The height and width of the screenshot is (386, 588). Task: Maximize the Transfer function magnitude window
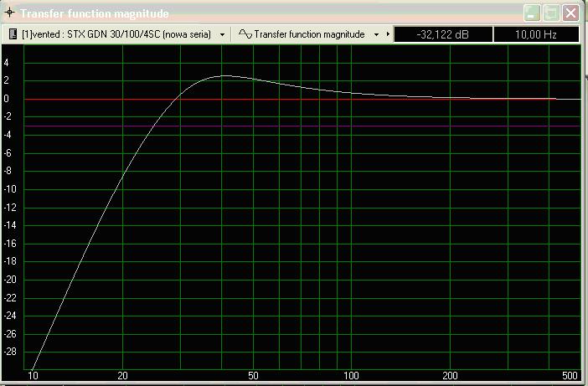[551, 13]
